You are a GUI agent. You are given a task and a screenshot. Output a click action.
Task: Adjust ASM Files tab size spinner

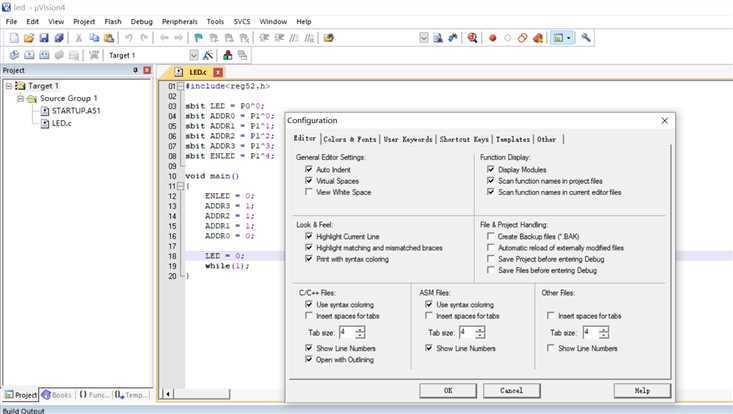(481, 332)
